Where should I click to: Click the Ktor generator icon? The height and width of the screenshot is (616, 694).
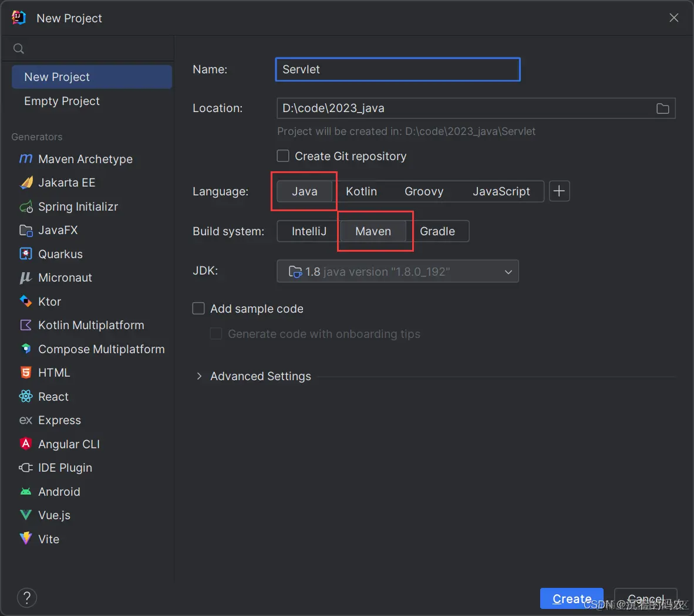pos(26,302)
